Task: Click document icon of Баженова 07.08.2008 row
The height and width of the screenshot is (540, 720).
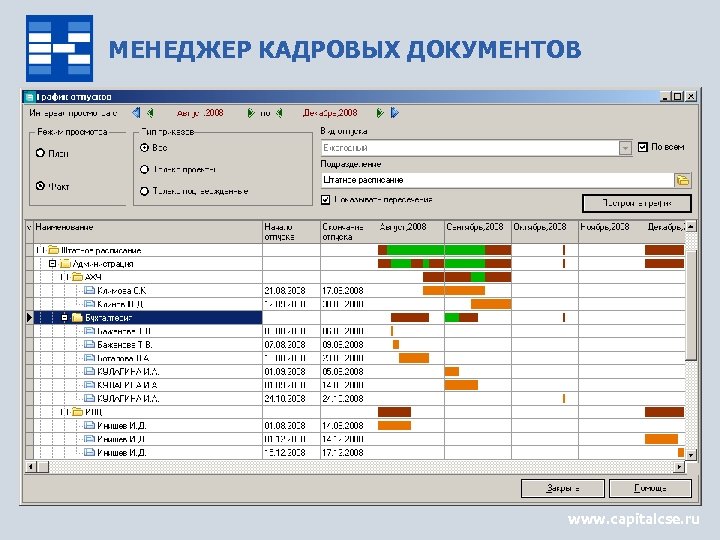Action: click(x=90, y=344)
